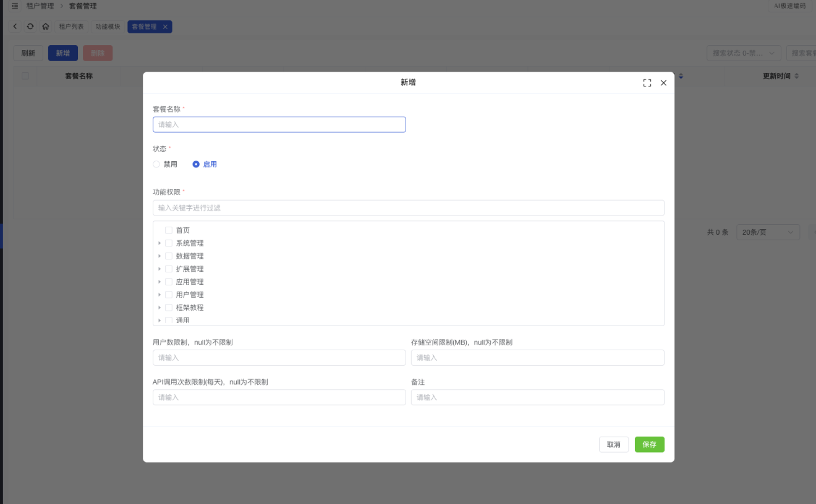
Task: Click the back arrow icon in tab bar
Action: pyautogui.click(x=15, y=27)
